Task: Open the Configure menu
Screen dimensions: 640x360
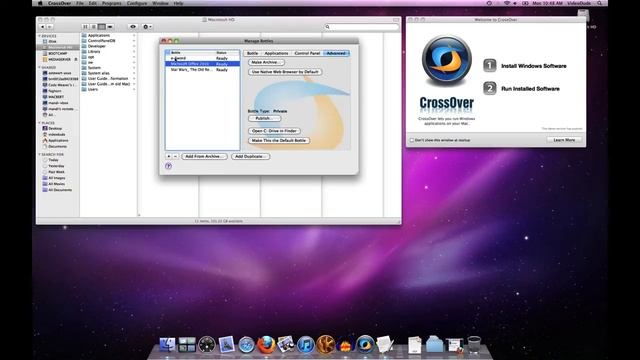Action: click(x=137, y=3)
